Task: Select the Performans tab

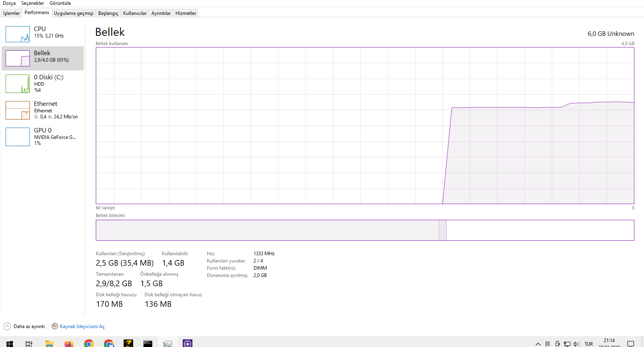Action: click(37, 12)
